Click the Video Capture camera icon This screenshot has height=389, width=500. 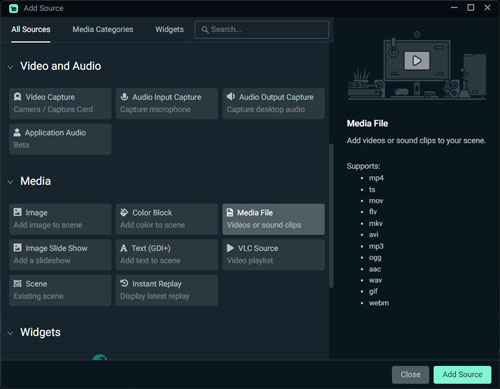point(17,97)
